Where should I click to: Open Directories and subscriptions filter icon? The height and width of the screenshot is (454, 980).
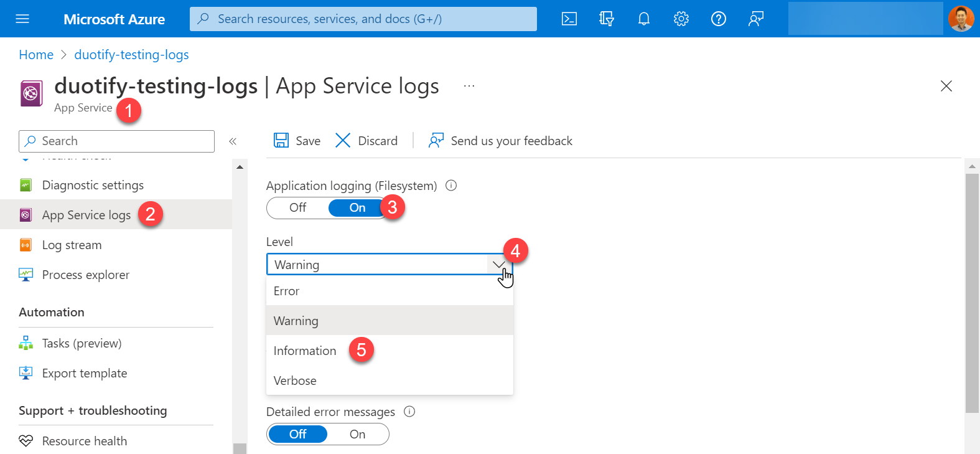[607, 19]
